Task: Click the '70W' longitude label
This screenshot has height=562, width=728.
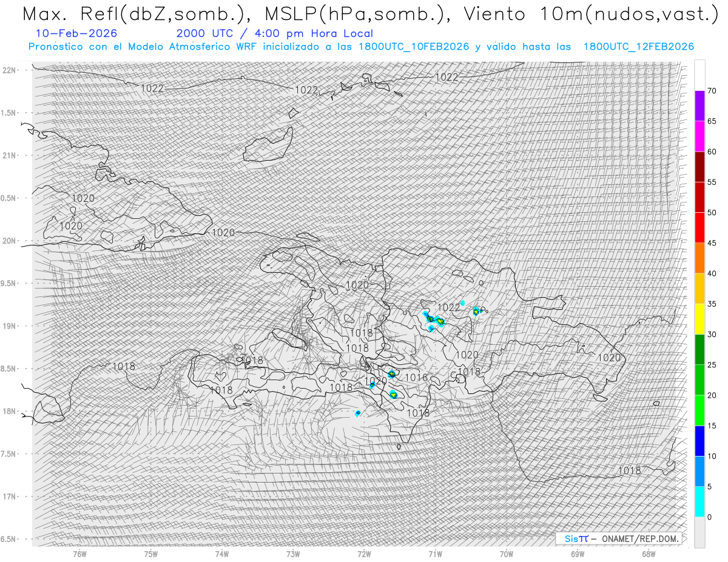Action: 506,554
